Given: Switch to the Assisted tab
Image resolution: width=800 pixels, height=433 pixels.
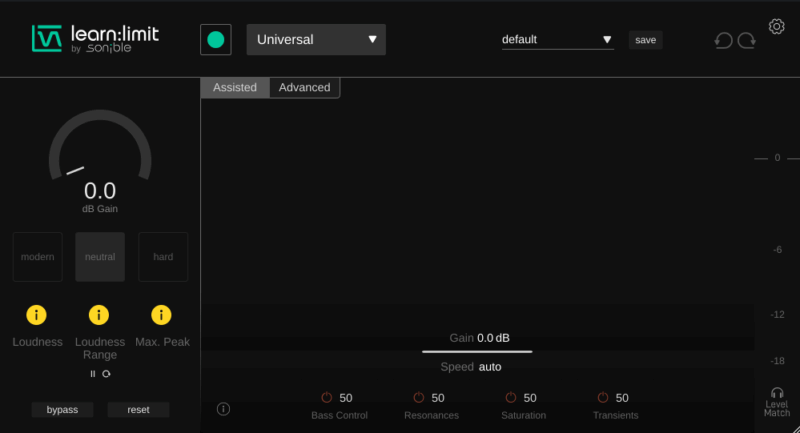Looking at the screenshot, I should tap(235, 88).
